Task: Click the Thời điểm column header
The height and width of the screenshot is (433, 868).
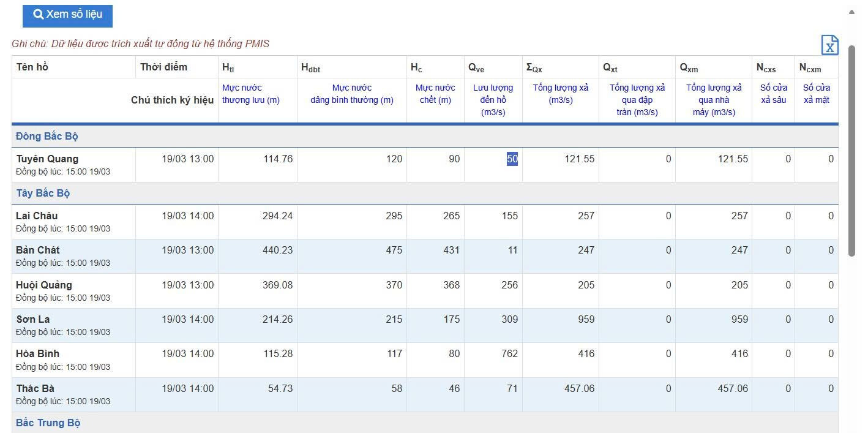Action: [x=163, y=67]
